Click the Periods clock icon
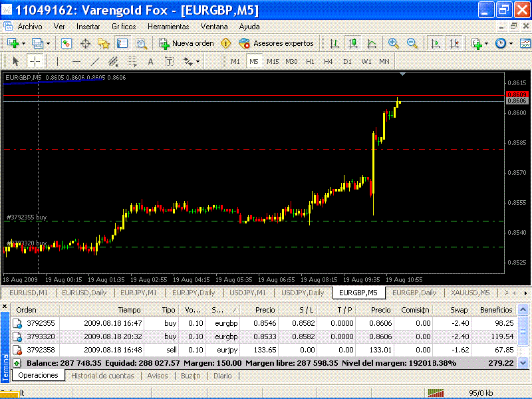The width and height of the screenshot is (532, 399). [x=501, y=43]
